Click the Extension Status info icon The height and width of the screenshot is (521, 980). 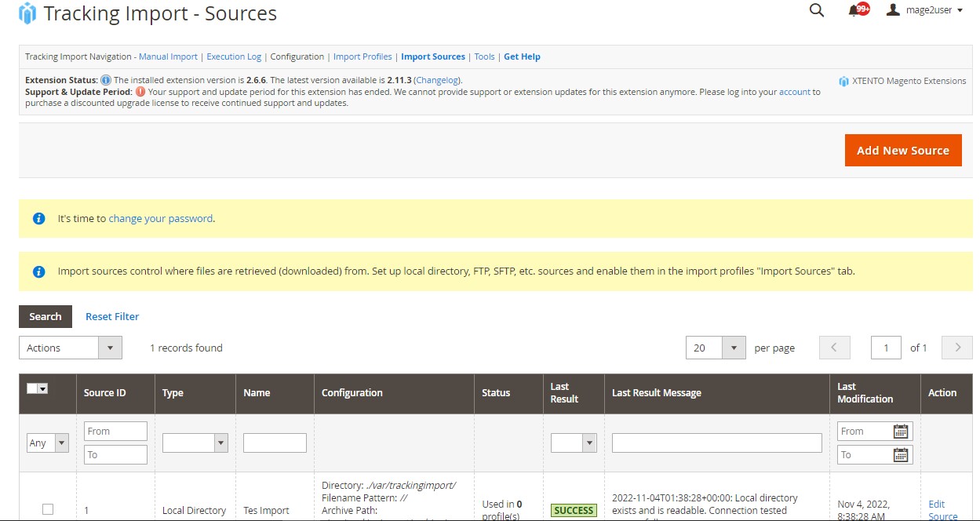pyautogui.click(x=107, y=79)
